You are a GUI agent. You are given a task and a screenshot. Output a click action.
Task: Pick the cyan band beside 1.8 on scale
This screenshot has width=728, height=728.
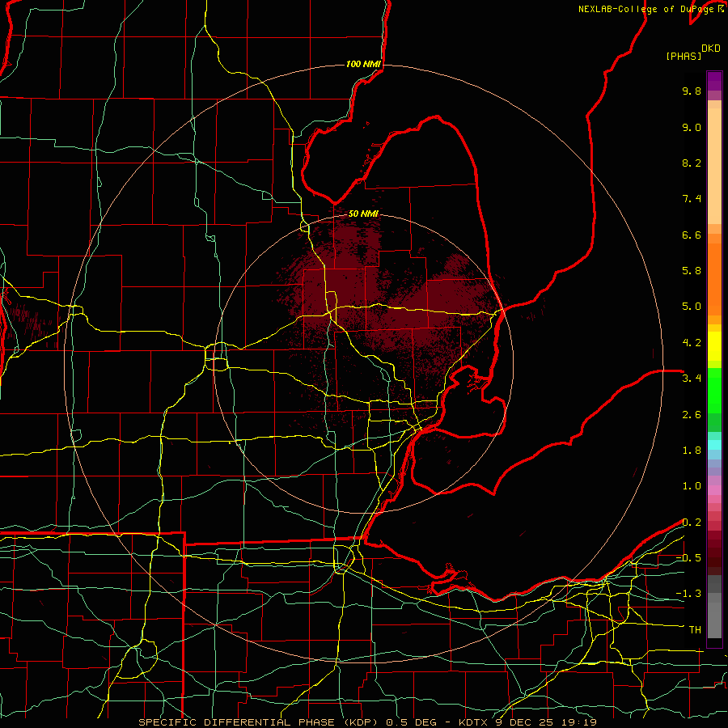(x=714, y=445)
